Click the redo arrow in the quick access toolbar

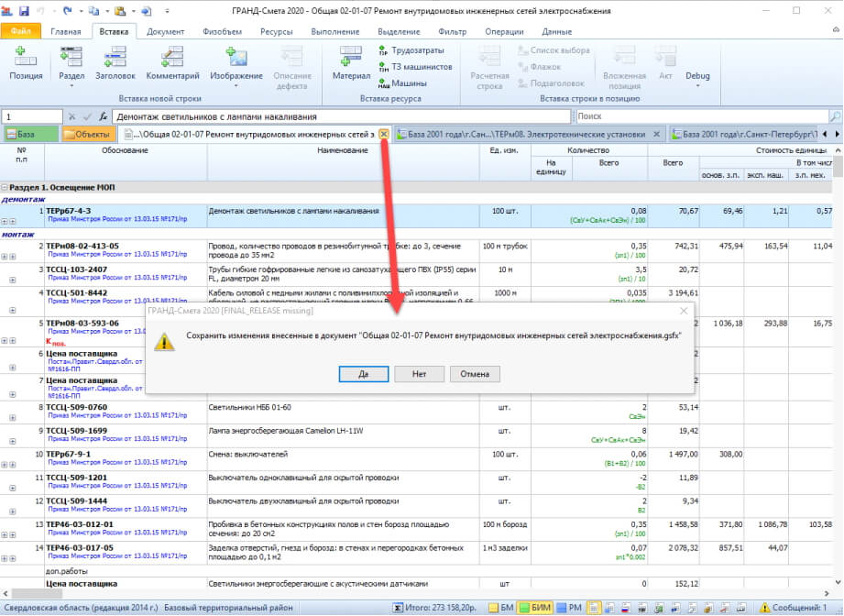tap(67, 11)
